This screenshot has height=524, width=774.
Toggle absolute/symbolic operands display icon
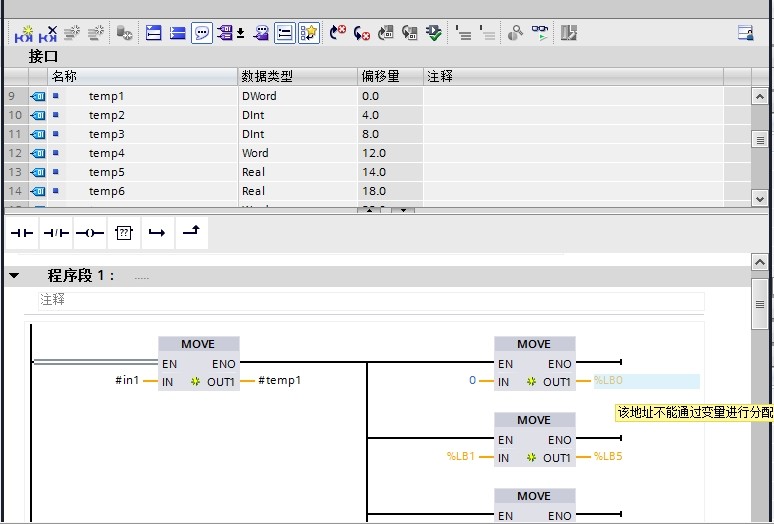tap(225, 33)
